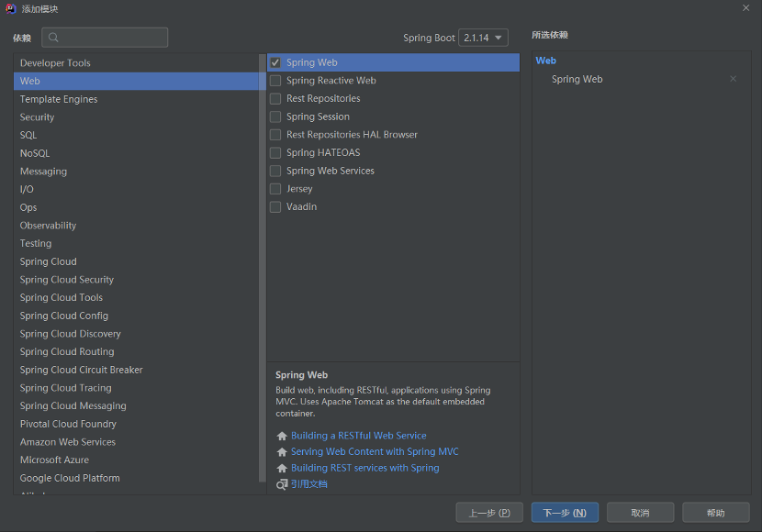The height and width of the screenshot is (532, 762).
Task: Open the Messaging category
Action: [137, 172]
